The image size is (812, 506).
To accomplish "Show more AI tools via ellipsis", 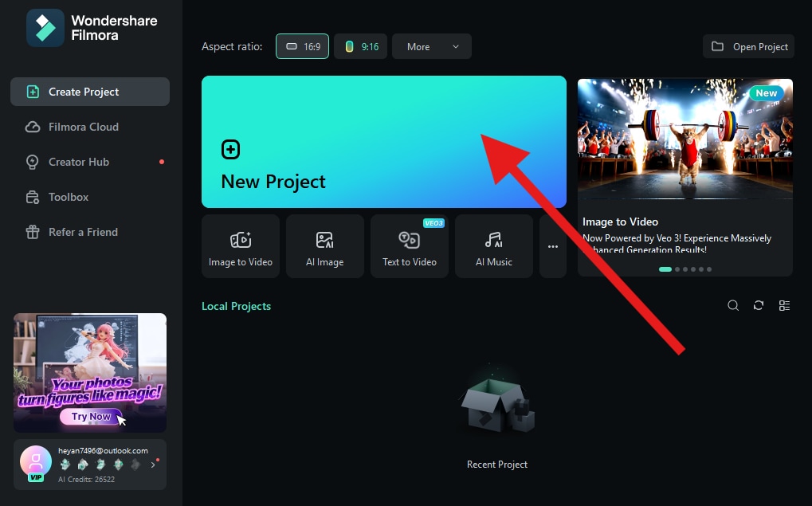I will tap(553, 246).
